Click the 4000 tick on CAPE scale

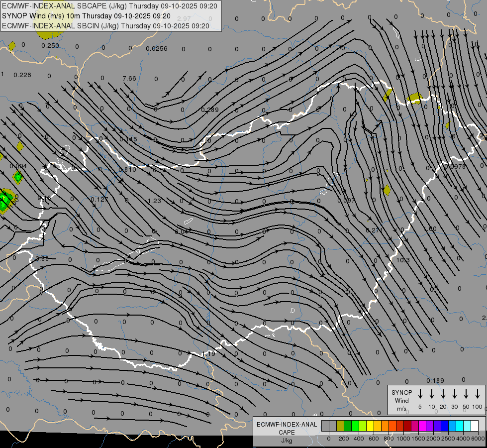click(463, 439)
